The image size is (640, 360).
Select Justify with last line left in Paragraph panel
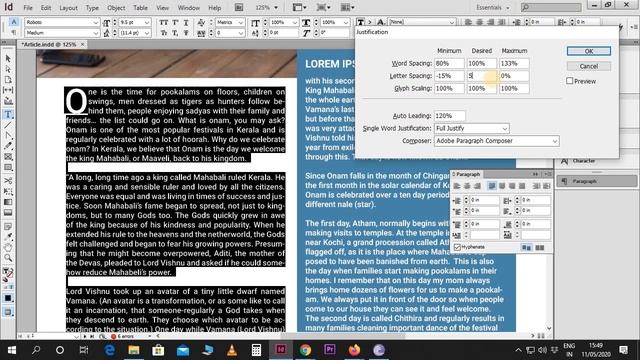pos(492,186)
